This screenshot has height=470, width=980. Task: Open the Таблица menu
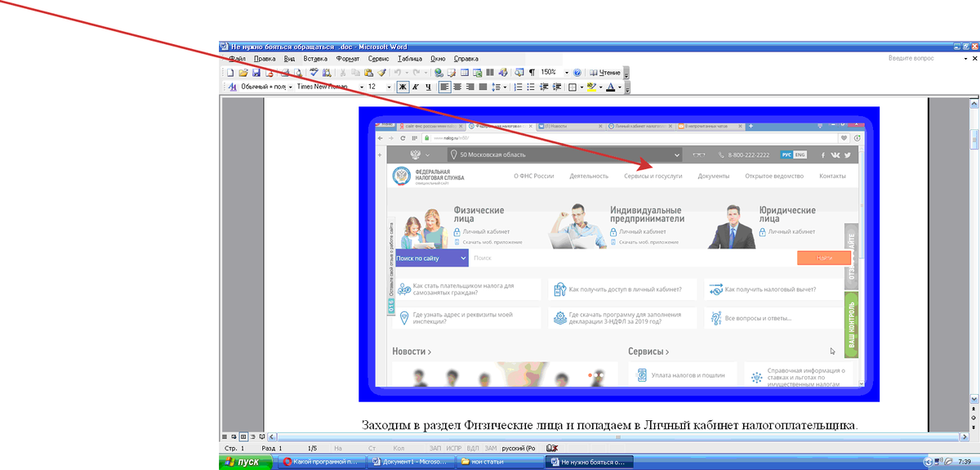coord(410,59)
